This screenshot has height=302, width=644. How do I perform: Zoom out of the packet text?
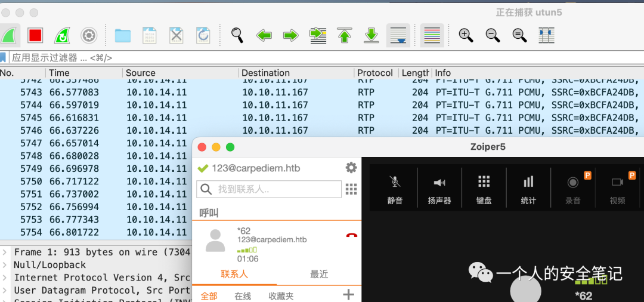493,35
